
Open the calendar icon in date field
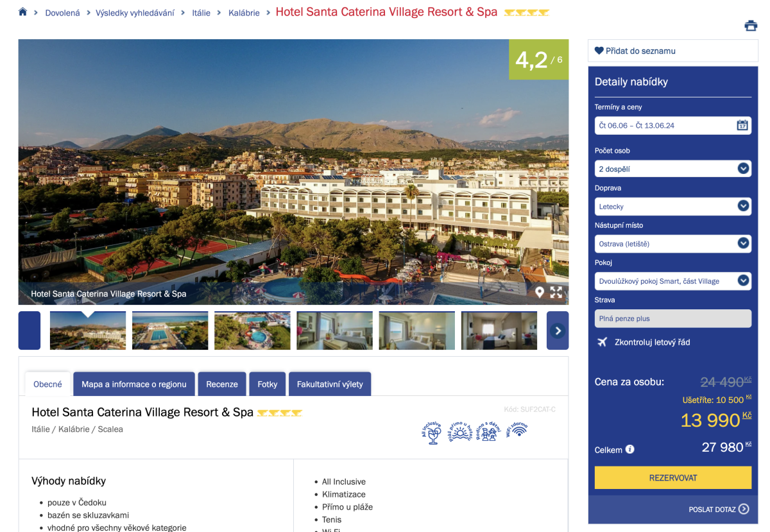tap(742, 125)
